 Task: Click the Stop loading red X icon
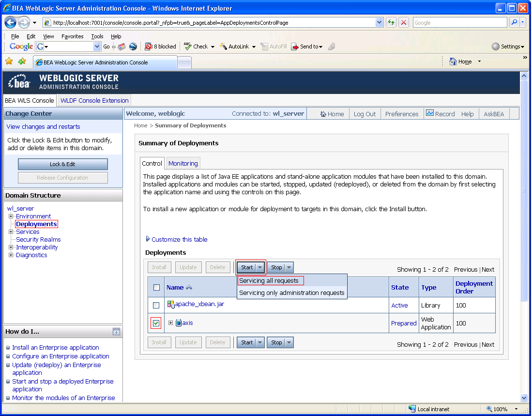[x=403, y=22]
